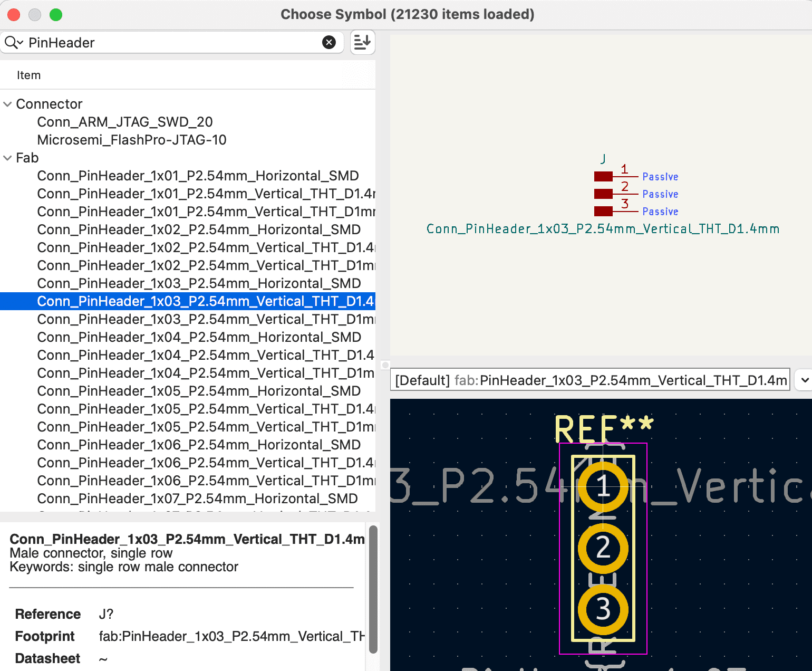
Task: Zoom the window with green button
Action: coord(56,14)
